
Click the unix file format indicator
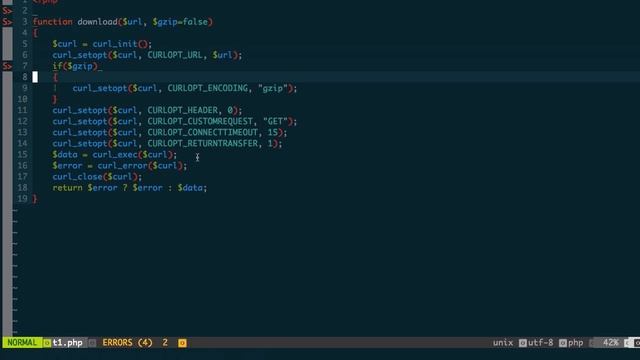tap(503, 342)
